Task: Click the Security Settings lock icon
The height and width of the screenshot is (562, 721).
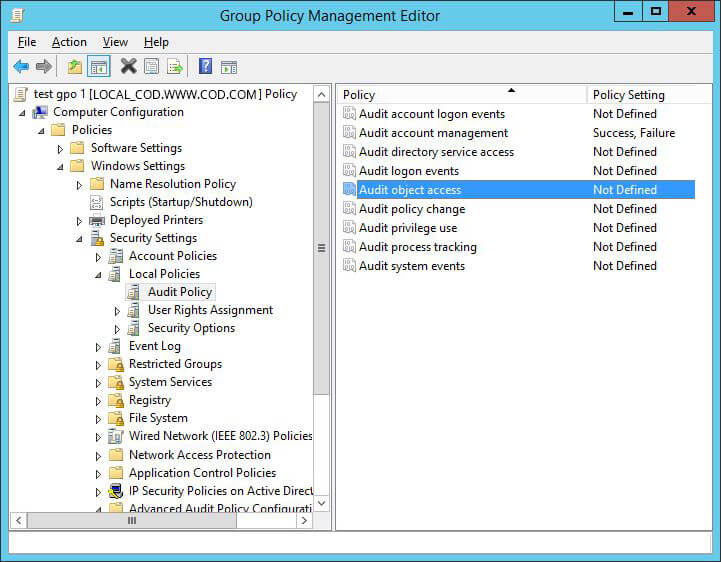Action: point(97,238)
